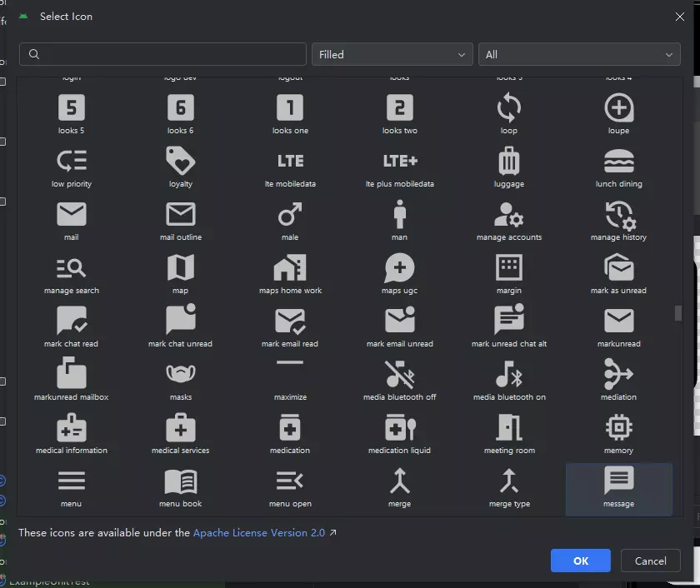Select the mark chat unread icon

(x=180, y=321)
